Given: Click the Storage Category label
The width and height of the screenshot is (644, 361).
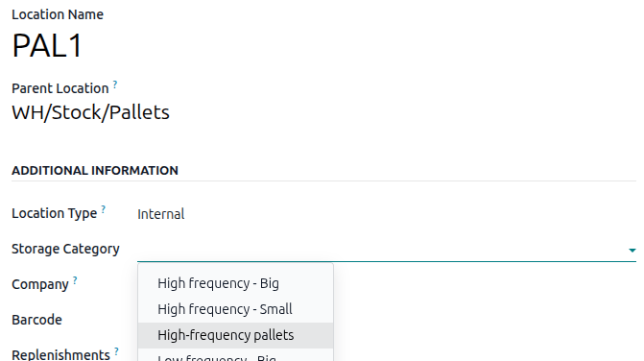Looking at the screenshot, I should click(65, 249).
